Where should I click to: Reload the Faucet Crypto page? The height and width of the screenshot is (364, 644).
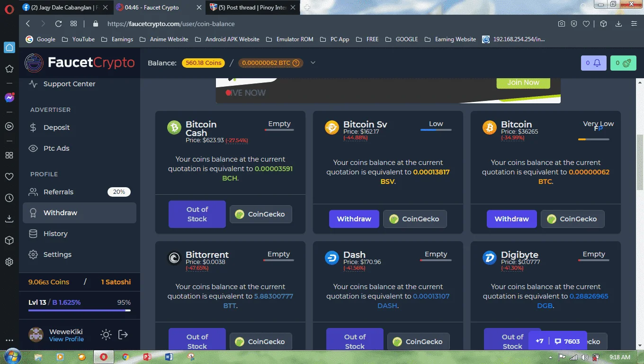(x=58, y=24)
